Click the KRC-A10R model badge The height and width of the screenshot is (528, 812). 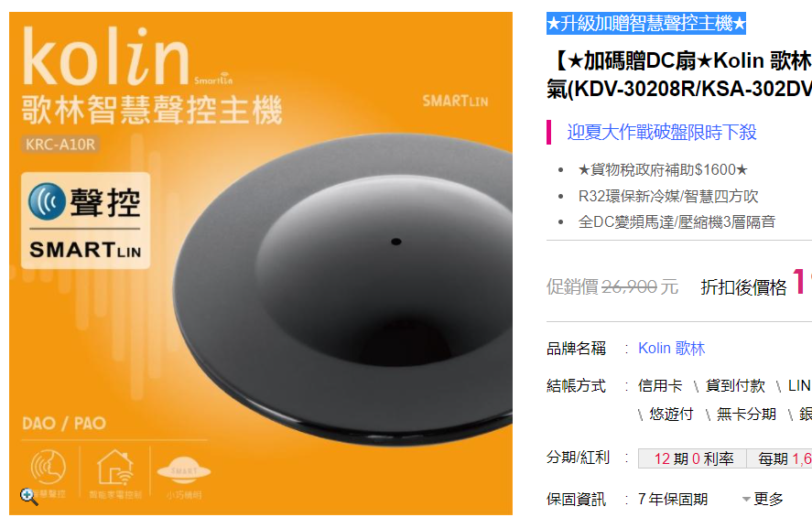pos(60,145)
